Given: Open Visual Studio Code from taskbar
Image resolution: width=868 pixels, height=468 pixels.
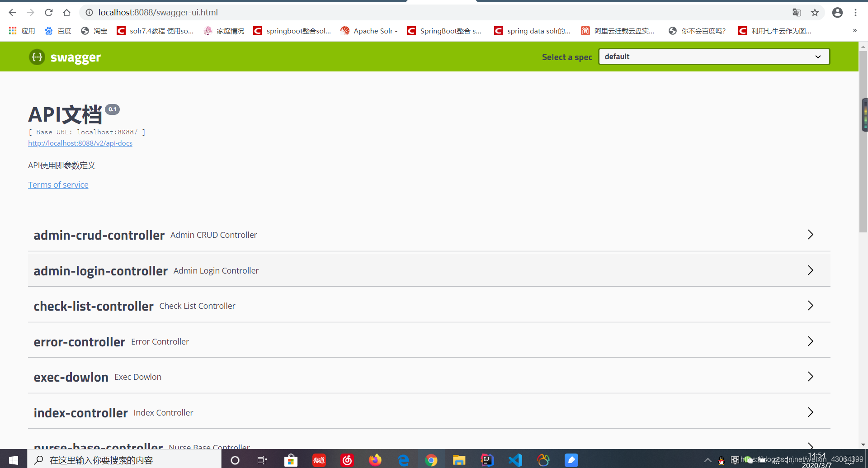Looking at the screenshot, I should [x=515, y=460].
